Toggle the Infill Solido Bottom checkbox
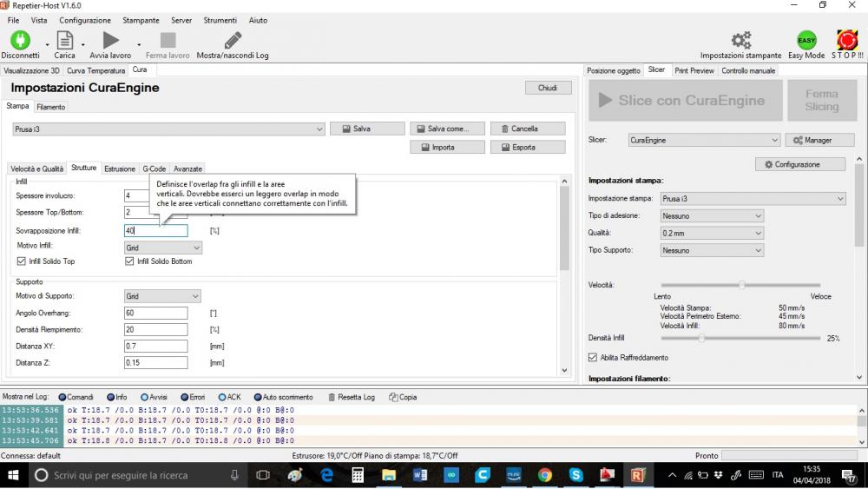The image size is (868, 489). click(130, 261)
